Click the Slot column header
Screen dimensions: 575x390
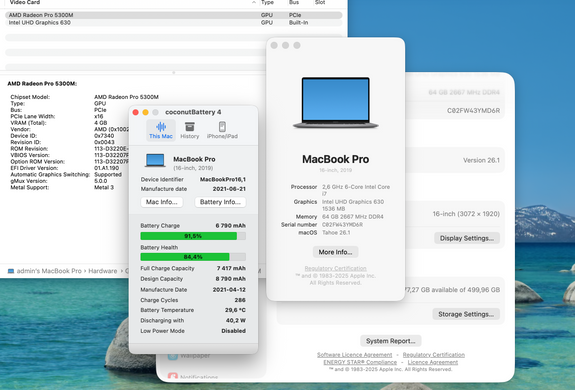(x=320, y=3)
